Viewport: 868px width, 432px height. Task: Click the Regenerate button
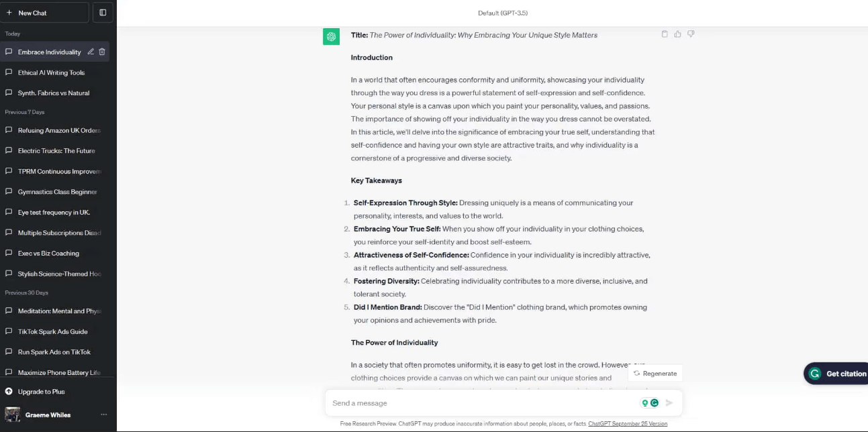[655, 374]
